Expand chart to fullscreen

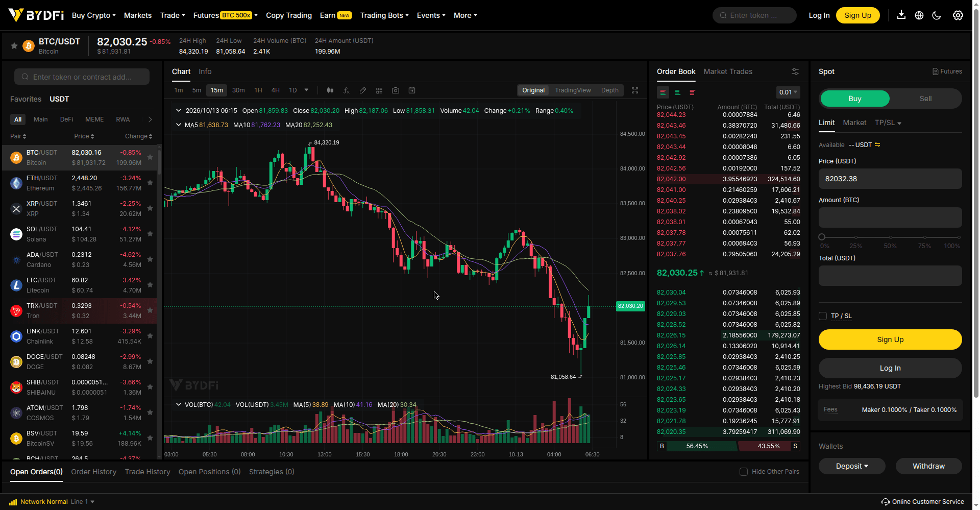pyautogui.click(x=635, y=90)
